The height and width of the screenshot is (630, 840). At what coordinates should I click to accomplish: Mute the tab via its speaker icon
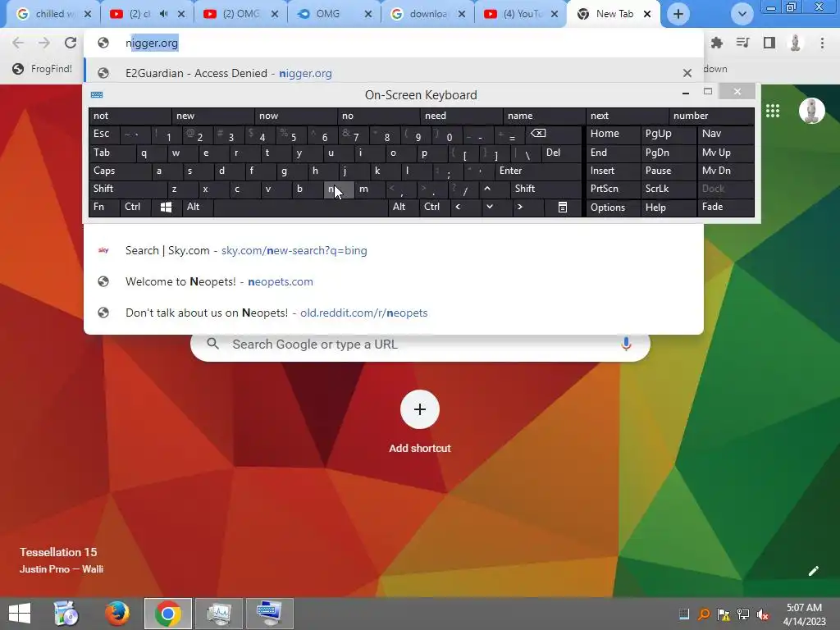click(164, 14)
